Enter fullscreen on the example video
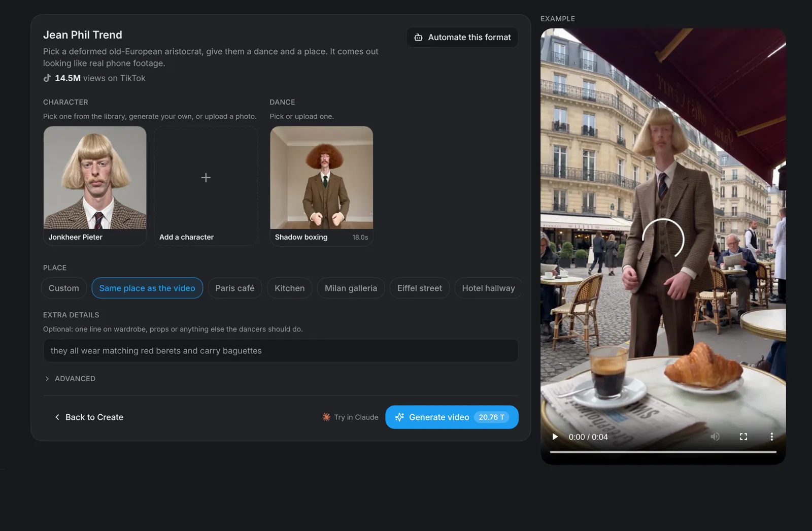812x531 pixels. coord(743,437)
